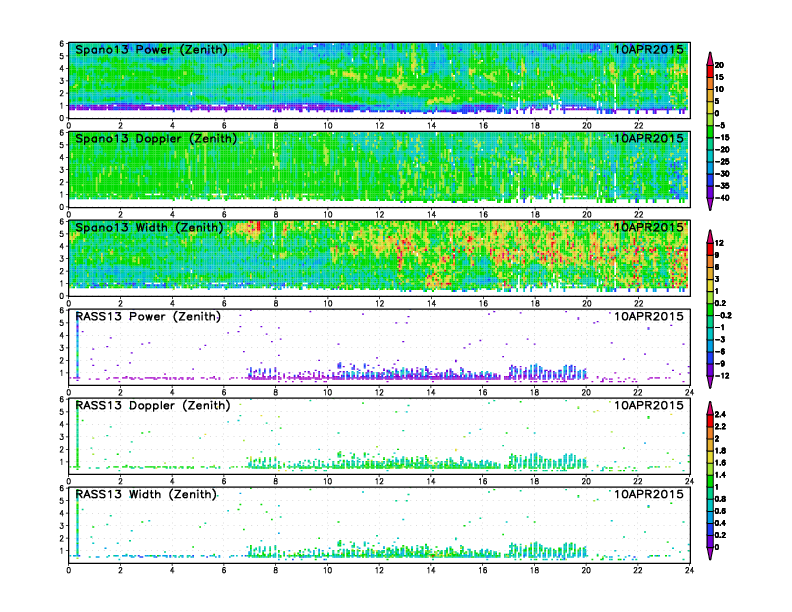Image resolution: width=792 pixels, height=612 pixels.
Task: Click the -30 label on the power colorbar
Action: 722,174
